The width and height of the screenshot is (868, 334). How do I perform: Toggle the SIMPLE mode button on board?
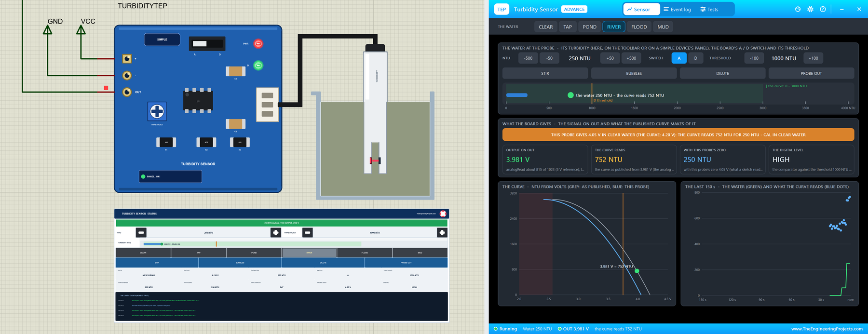point(162,40)
